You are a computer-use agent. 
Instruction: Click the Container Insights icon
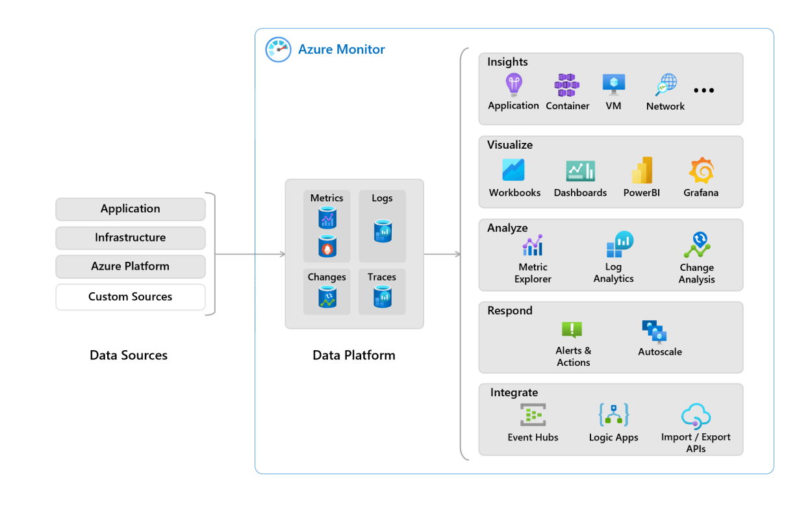(x=566, y=85)
